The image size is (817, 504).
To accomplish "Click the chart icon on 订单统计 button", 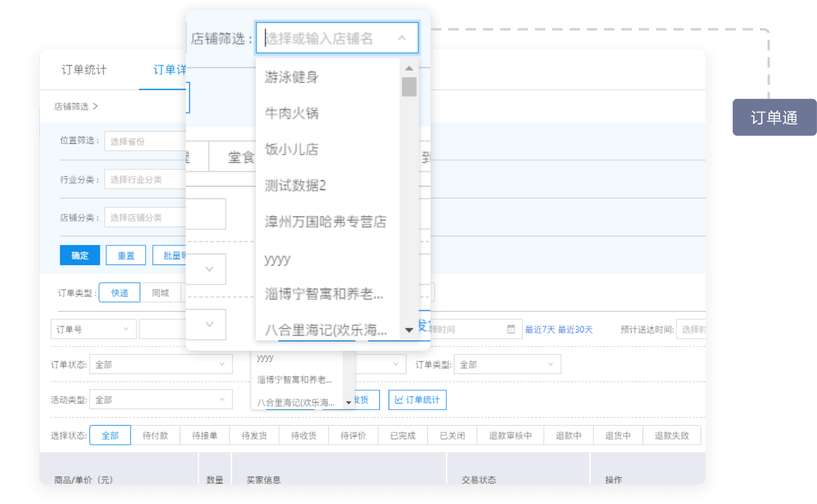I will coord(399,400).
